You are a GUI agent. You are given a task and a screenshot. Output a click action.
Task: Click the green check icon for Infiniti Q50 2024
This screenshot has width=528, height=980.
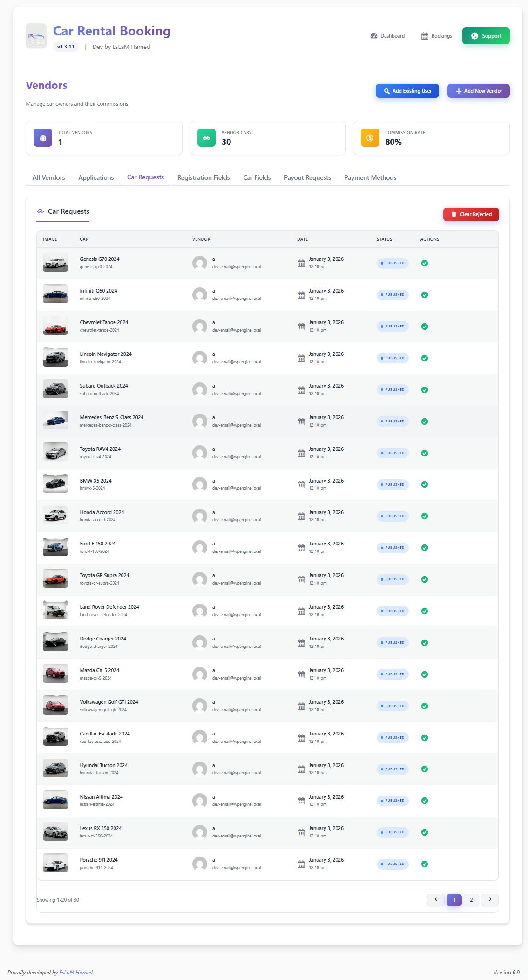tap(425, 295)
